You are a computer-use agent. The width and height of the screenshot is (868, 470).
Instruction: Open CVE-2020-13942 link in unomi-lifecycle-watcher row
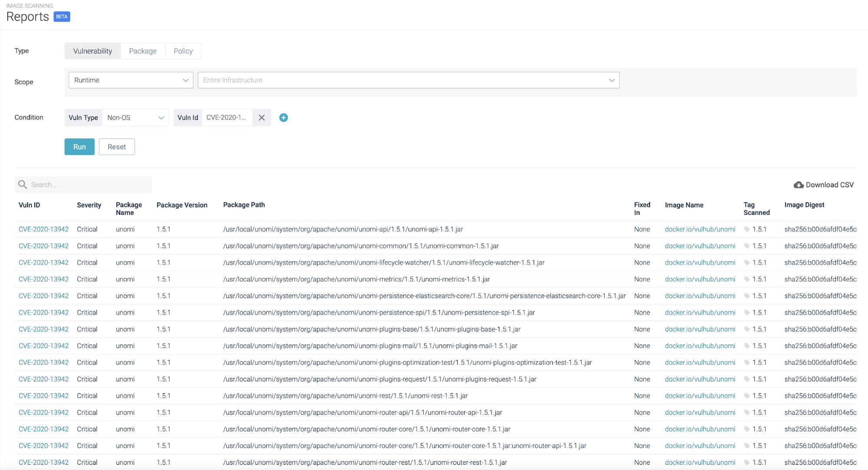pos(43,263)
